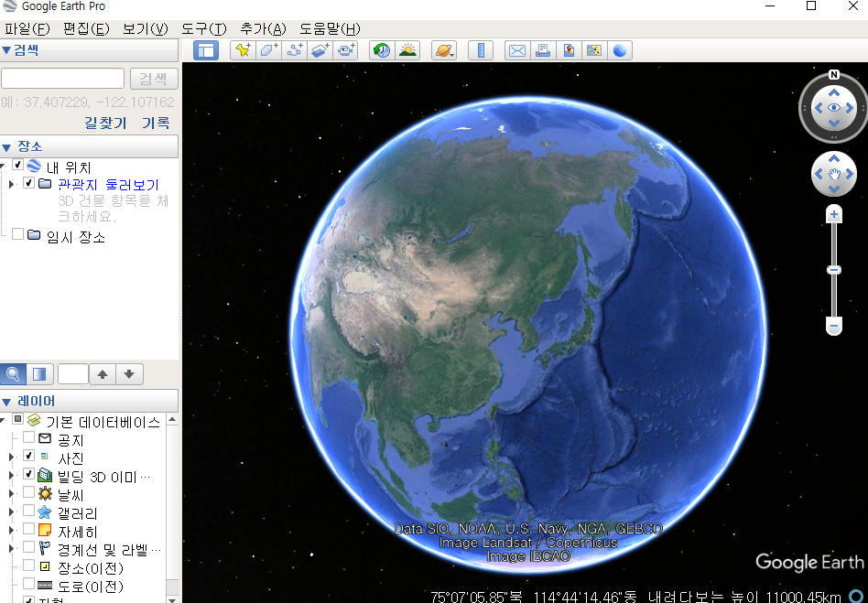Check the 임시 장소 checkbox
868x603 pixels.
[x=17, y=234]
